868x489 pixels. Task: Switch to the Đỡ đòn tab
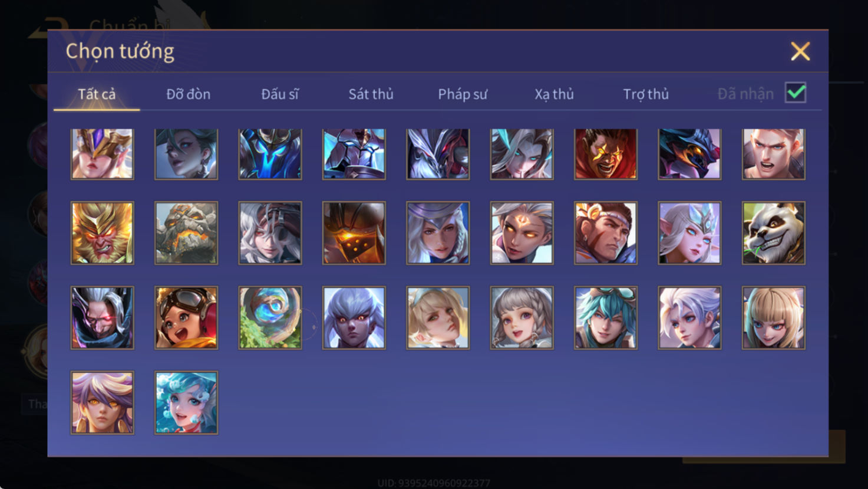(188, 94)
